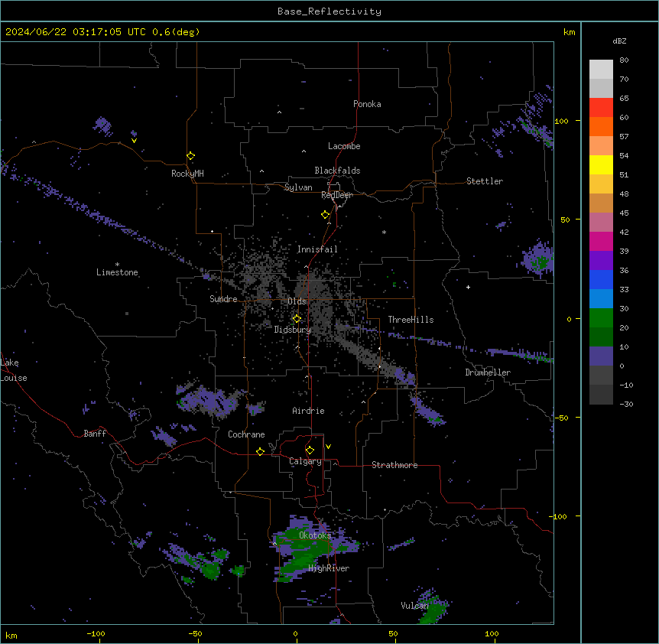Click the Stettler city label
The image size is (659, 644).
[485, 181]
